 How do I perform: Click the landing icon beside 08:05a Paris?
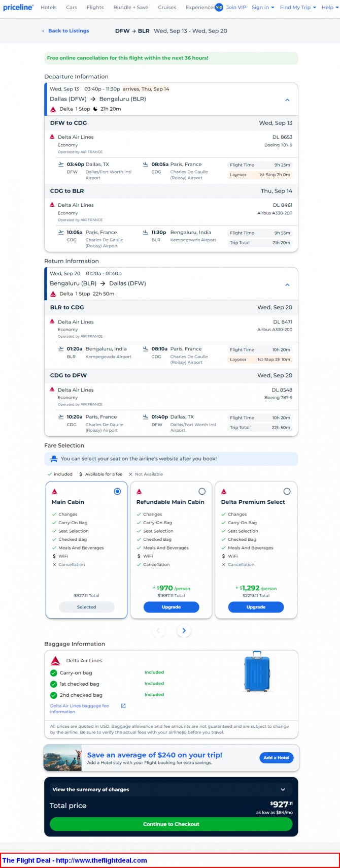tap(146, 164)
